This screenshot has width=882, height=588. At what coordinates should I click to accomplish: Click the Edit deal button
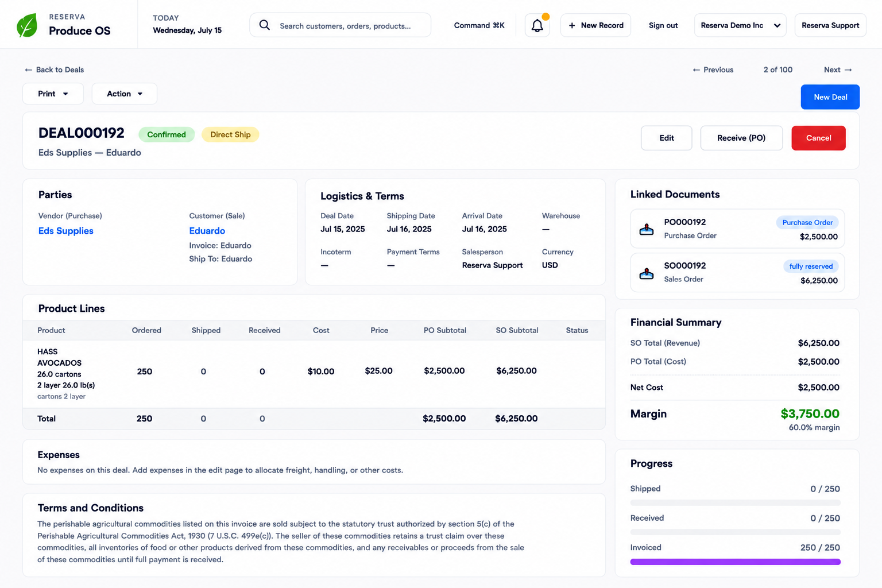pos(666,138)
